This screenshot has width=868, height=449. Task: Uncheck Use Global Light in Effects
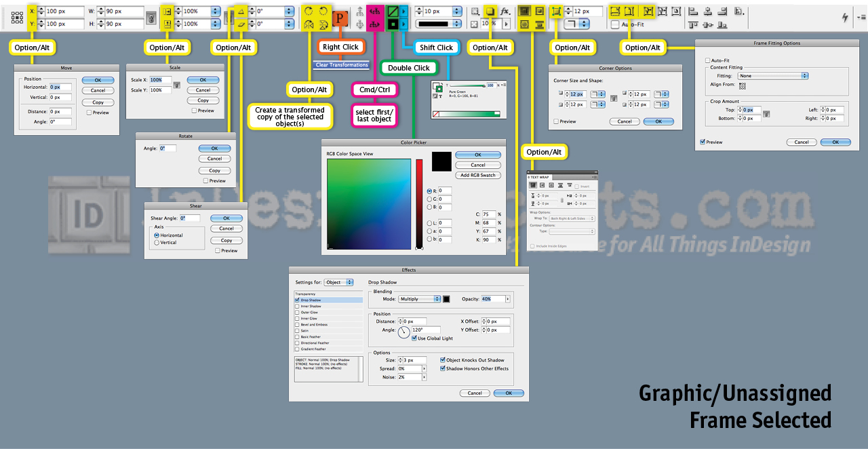(414, 338)
